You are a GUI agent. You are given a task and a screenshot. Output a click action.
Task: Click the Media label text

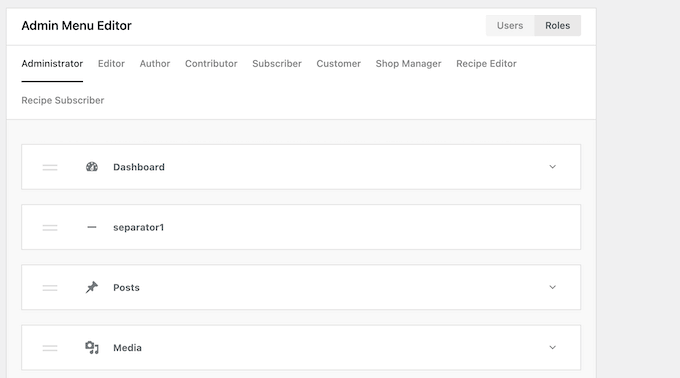pyautogui.click(x=127, y=348)
